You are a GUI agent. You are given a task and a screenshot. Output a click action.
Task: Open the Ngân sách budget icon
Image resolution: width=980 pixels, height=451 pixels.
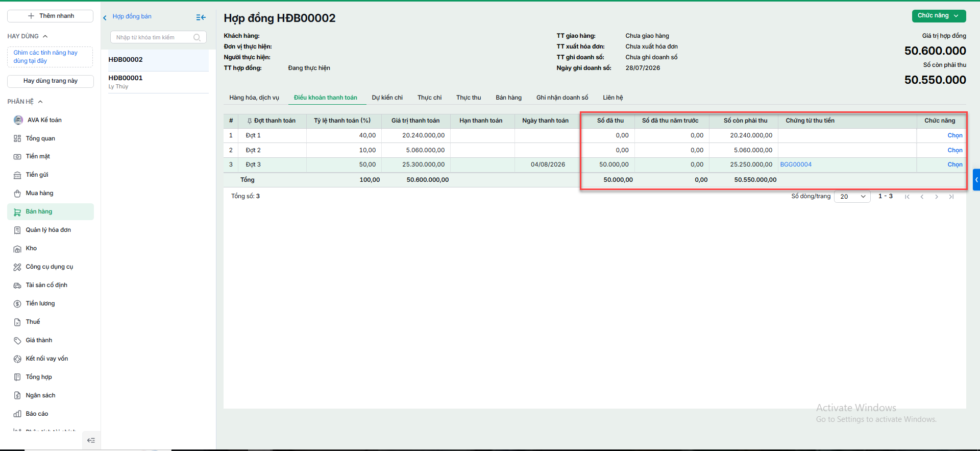pyautogui.click(x=17, y=396)
